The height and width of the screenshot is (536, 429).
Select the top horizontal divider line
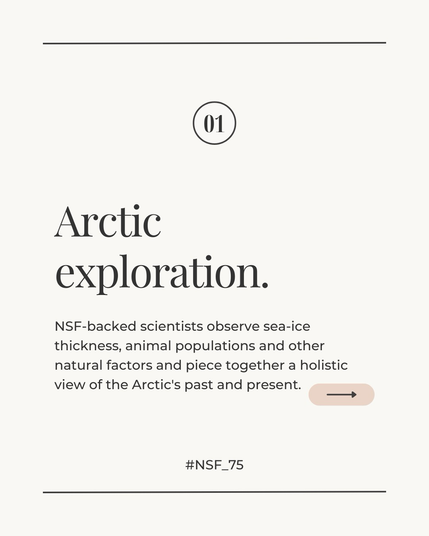tap(214, 43)
